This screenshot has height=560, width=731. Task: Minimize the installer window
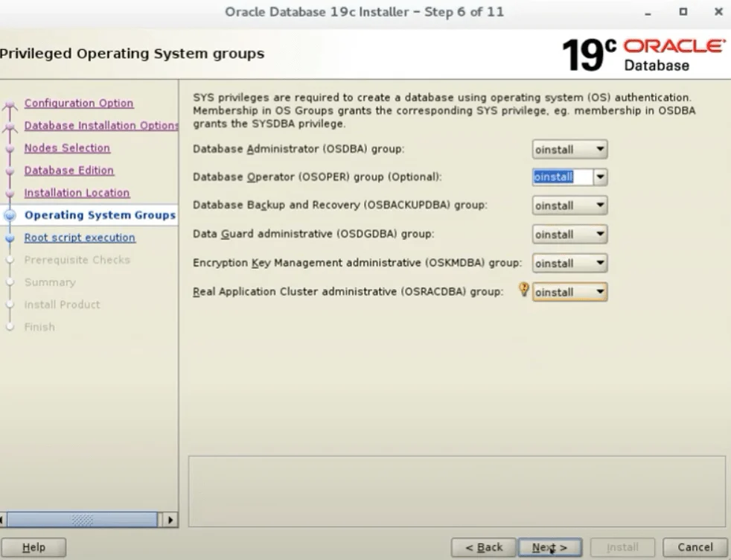point(648,13)
